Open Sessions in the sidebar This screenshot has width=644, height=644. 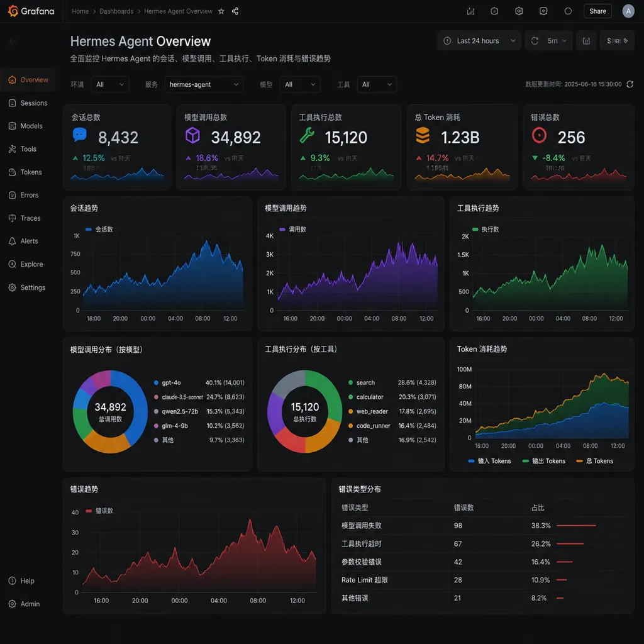click(28, 103)
